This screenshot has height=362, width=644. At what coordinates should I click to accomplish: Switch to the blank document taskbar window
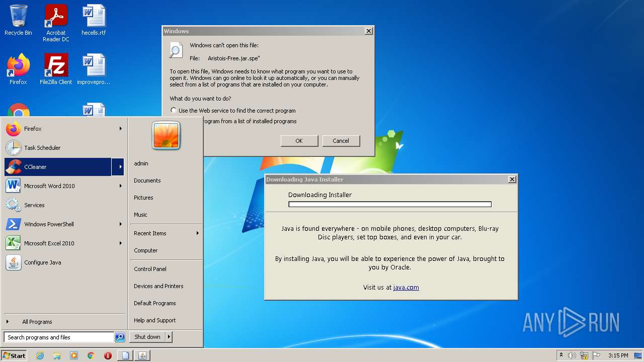(125, 355)
